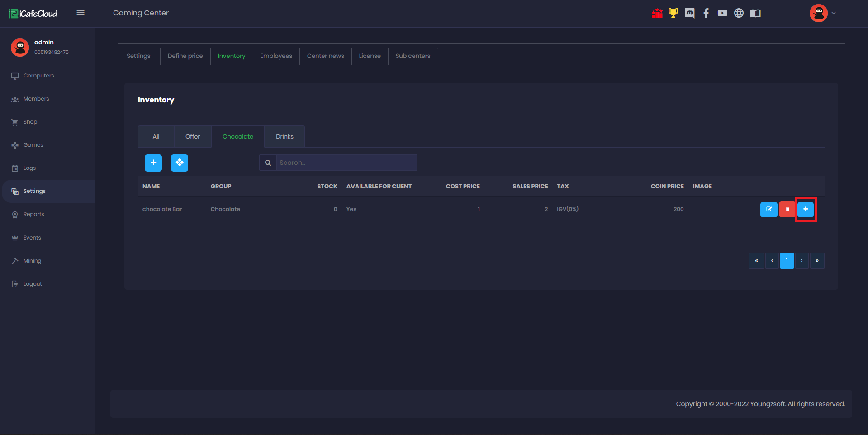
Task: Go to Reports in sidebar
Action: pos(33,214)
